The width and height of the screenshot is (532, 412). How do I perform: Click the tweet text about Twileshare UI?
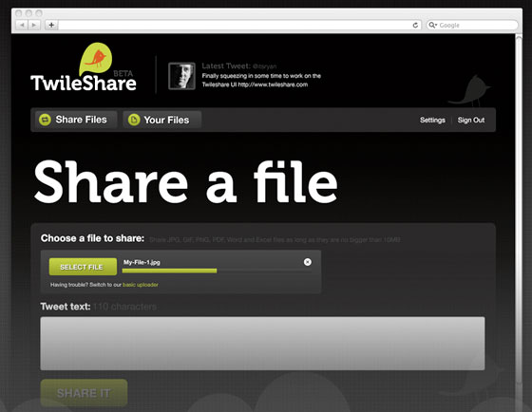[261, 80]
